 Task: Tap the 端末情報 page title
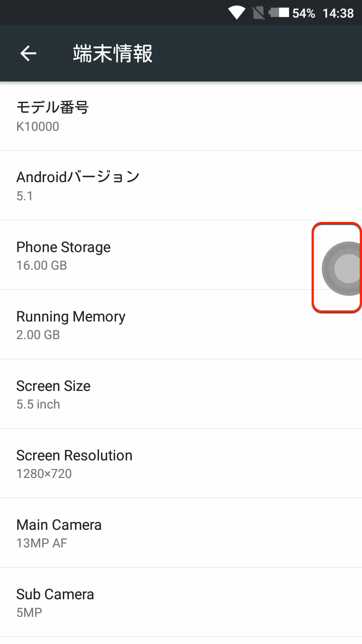[113, 53]
